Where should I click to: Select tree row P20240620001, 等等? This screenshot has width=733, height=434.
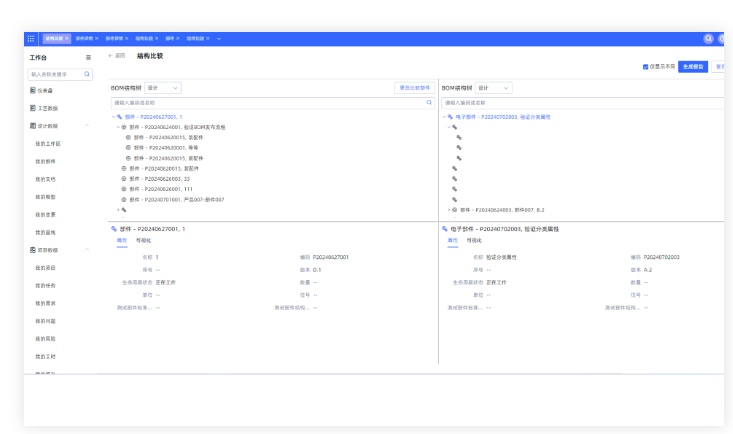(x=166, y=148)
